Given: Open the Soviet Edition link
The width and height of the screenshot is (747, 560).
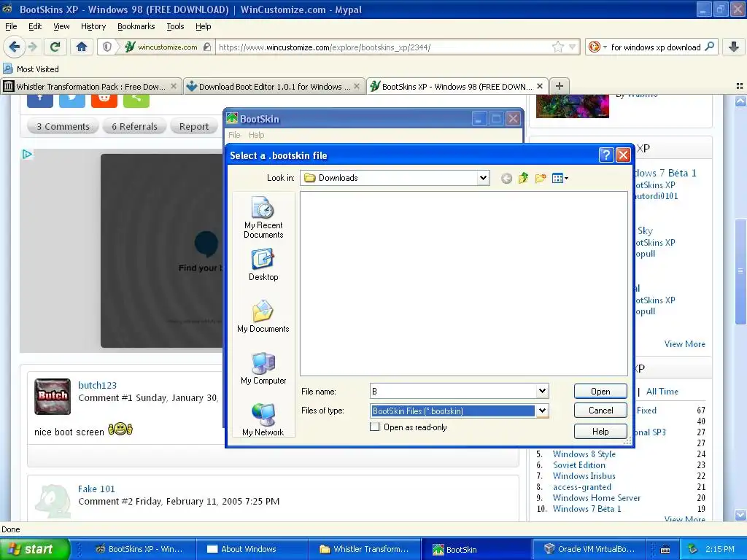Looking at the screenshot, I should (578, 464).
